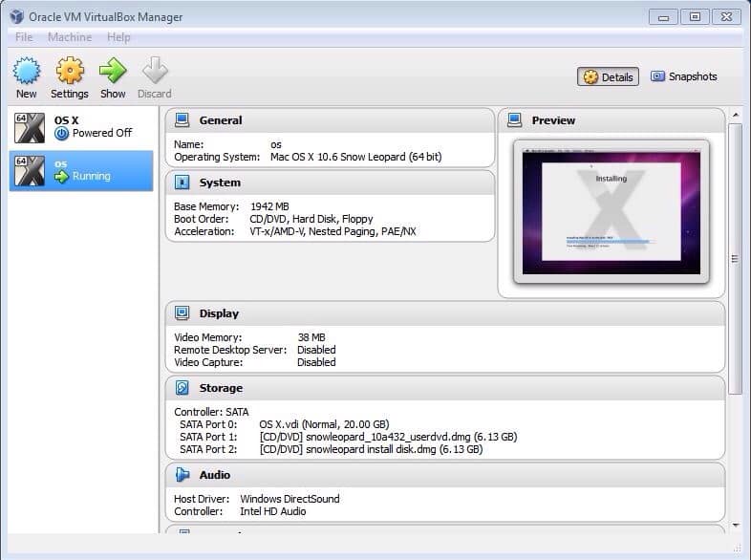
Task: Switch to the Snapshots view
Action: (683, 76)
